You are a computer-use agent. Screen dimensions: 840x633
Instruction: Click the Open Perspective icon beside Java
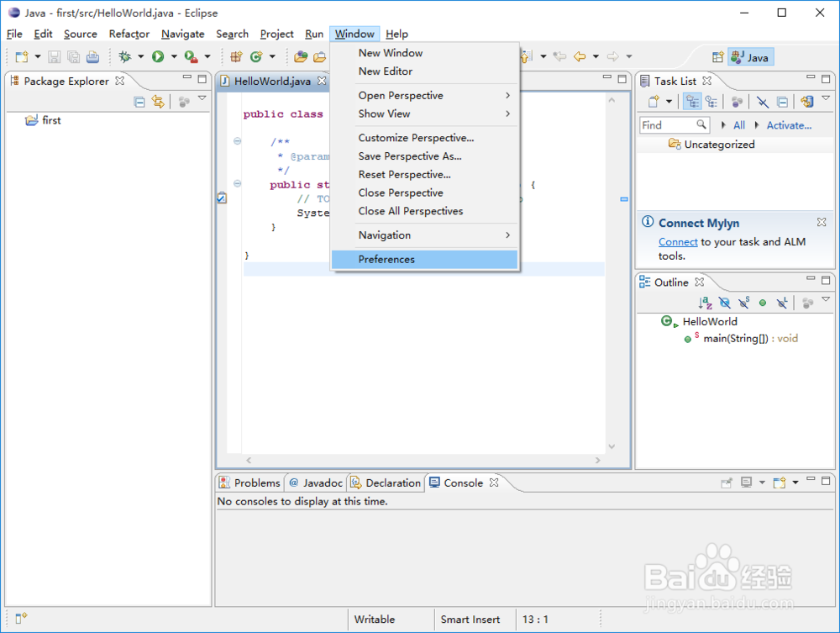[718, 57]
